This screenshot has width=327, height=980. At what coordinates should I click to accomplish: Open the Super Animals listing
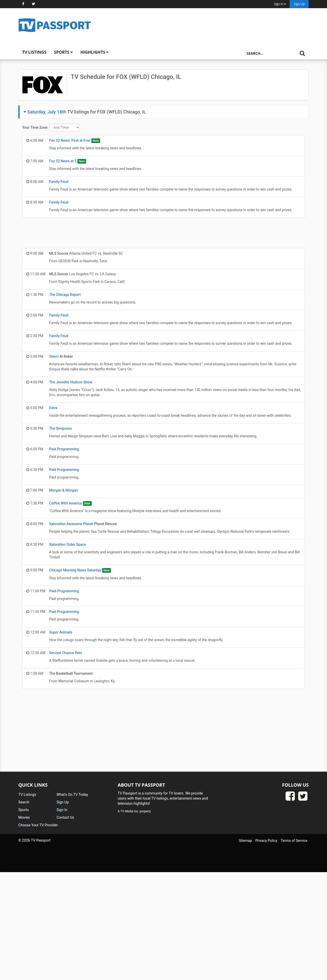[61, 632]
